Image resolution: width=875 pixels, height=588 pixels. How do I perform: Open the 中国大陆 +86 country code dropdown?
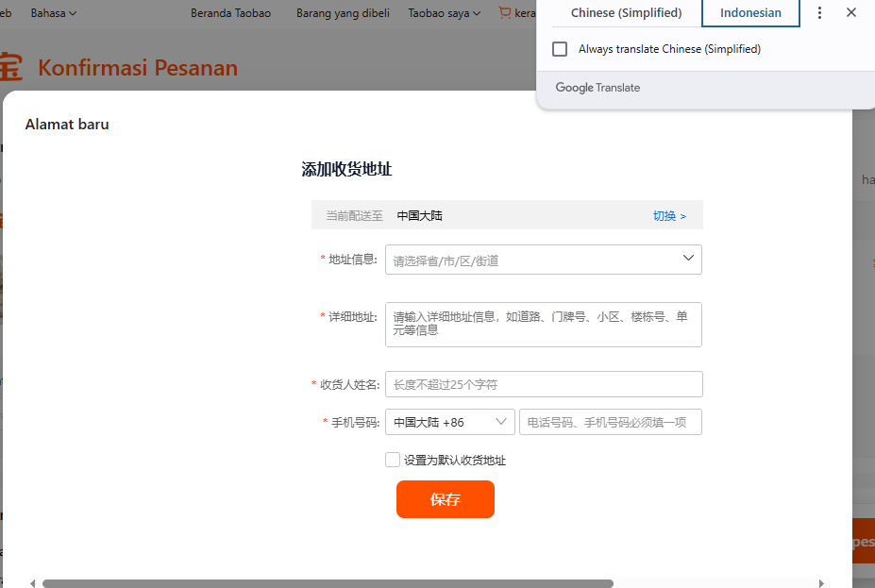[450, 422]
